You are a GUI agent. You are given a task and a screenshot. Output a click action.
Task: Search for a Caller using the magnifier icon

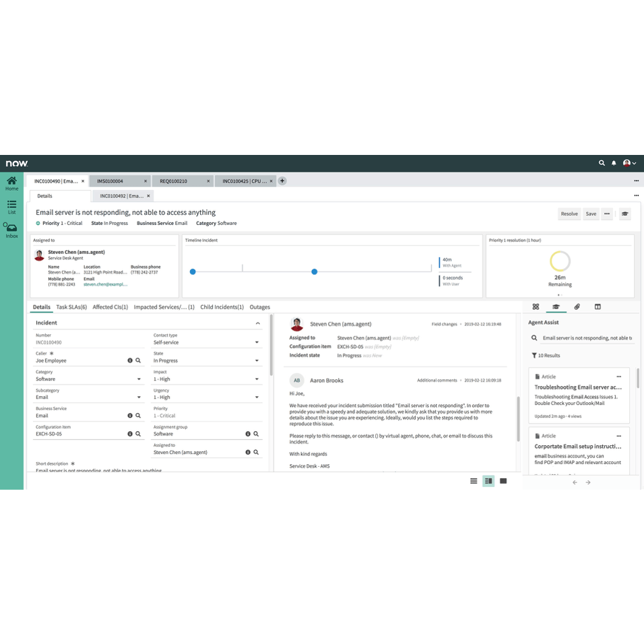click(x=139, y=360)
